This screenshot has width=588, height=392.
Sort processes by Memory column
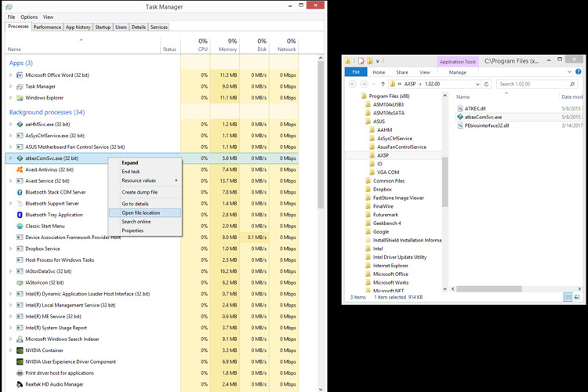tap(225, 45)
